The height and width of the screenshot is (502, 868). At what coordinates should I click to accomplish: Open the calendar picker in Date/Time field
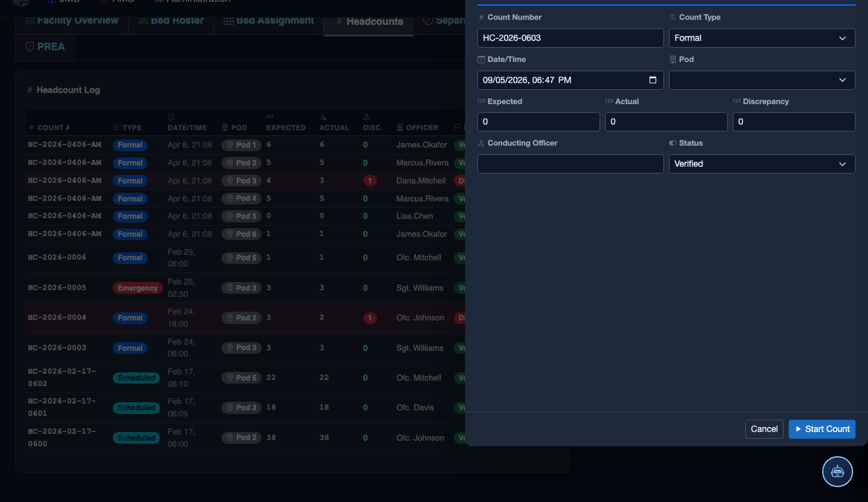[652, 80]
